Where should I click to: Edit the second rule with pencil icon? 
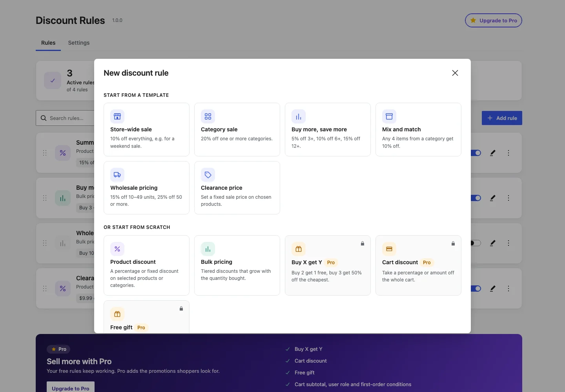point(493,198)
